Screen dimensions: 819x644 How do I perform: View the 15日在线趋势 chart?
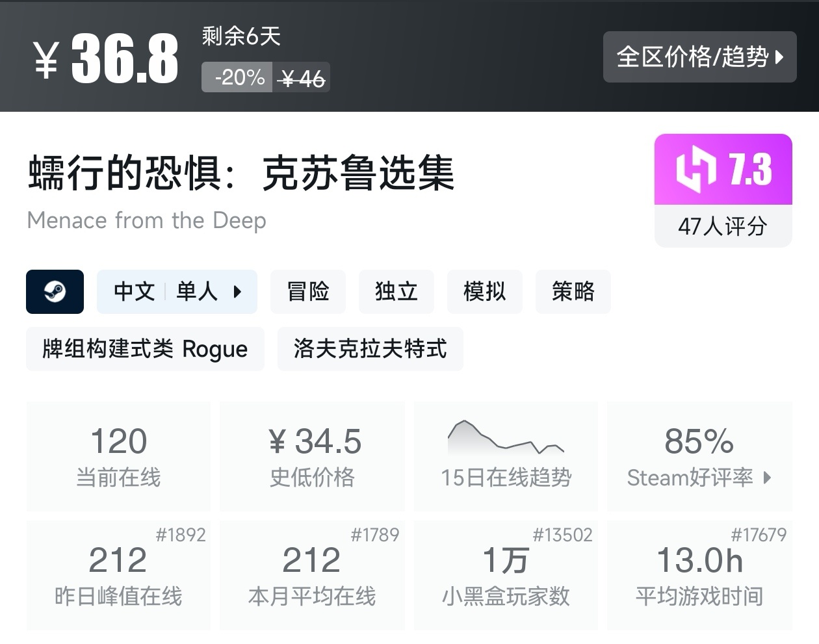(x=506, y=456)
